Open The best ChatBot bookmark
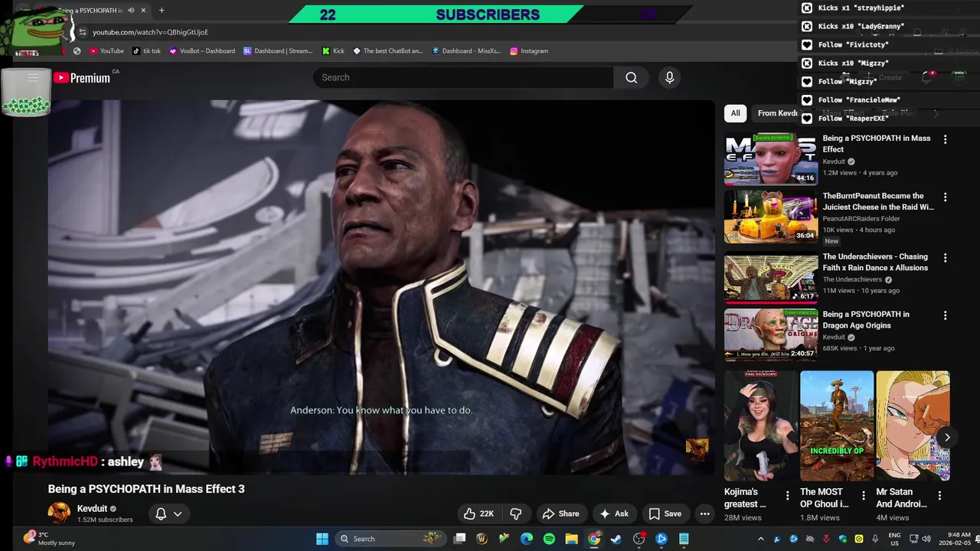 tap(387, 51)
